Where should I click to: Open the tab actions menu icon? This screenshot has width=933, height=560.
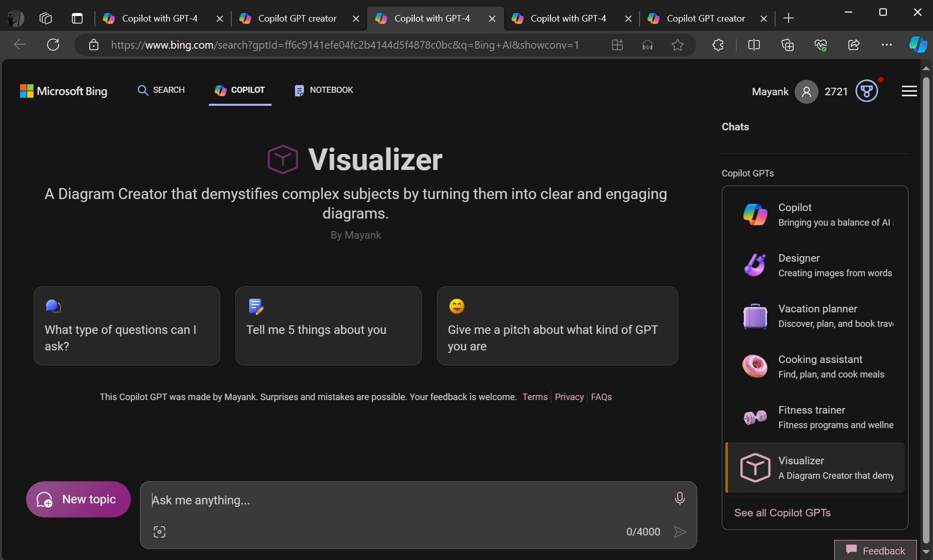click(77, 19)
